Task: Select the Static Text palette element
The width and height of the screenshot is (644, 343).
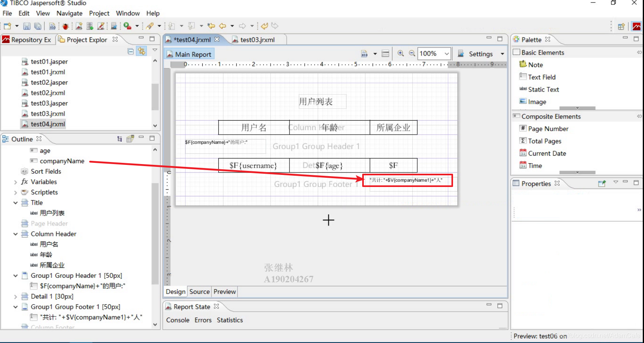Action: (x=539, y=89)
